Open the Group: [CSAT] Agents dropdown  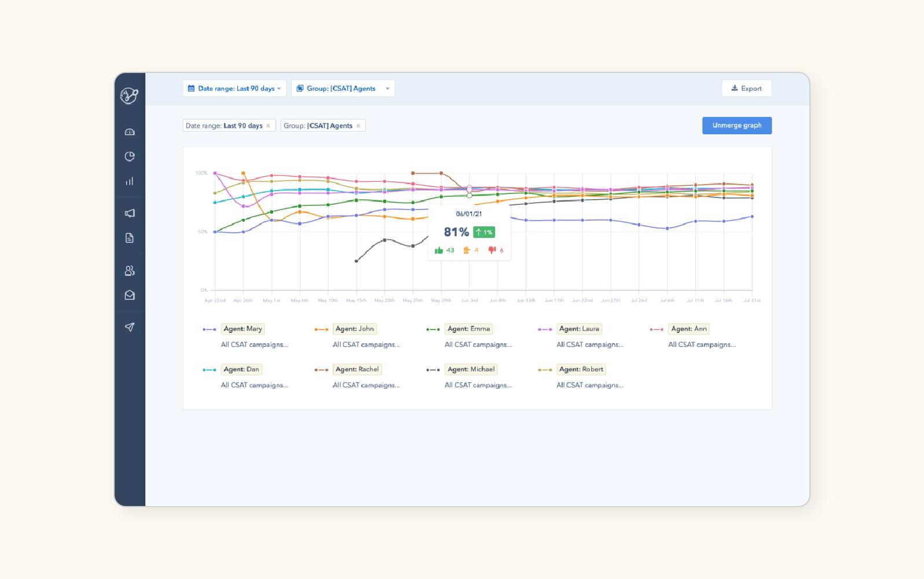coord(343,89)
